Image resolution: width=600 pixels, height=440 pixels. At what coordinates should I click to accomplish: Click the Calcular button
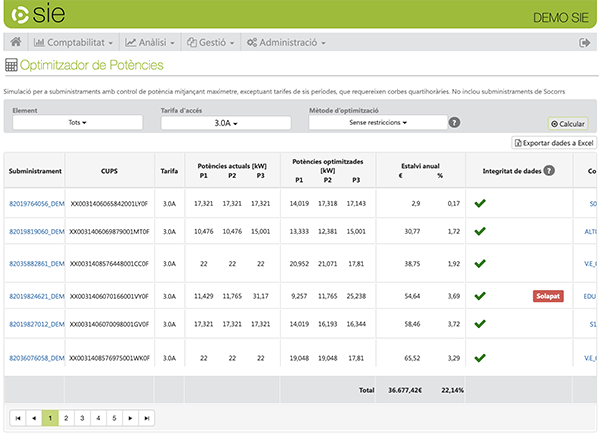tap(568, 123)
